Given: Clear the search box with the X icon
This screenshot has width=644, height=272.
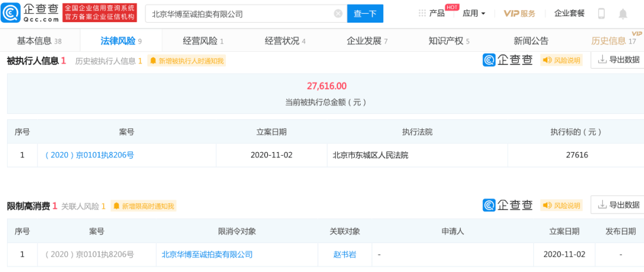Looking at the screenshot, I should click(x=338, y=14).
